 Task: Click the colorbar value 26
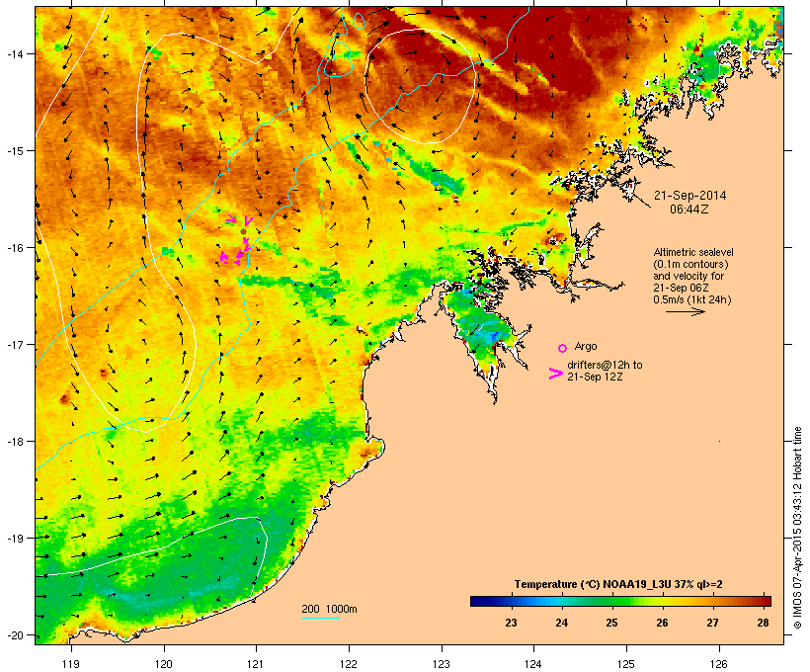coord(662,623)
